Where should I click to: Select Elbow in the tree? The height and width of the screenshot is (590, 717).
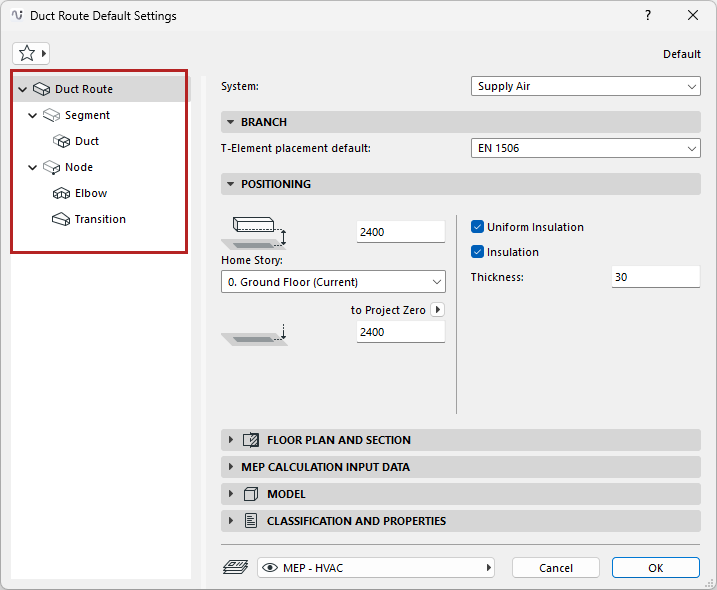click(91, 193)
